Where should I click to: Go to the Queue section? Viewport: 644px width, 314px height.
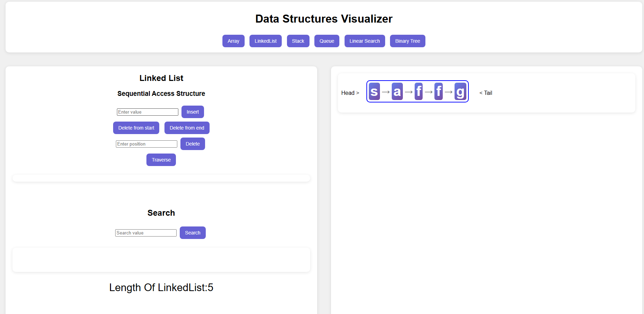click(x=327, y=41)
